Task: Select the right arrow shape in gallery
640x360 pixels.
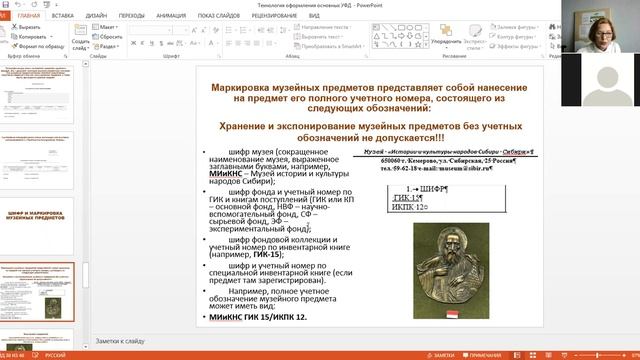Action: tap(401, 36)
